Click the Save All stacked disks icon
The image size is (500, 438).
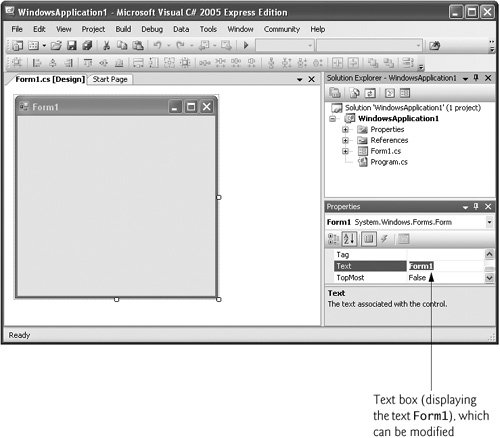coord(87,45)
